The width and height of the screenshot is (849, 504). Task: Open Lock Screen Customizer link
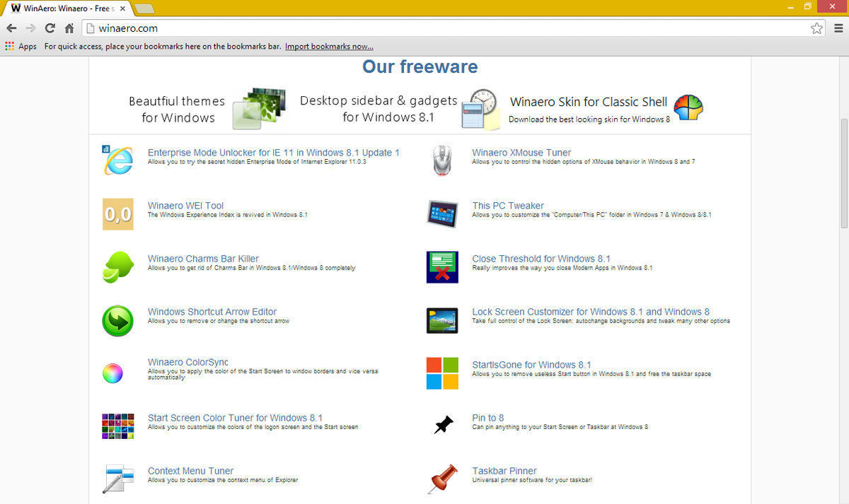tap(591, 312)
